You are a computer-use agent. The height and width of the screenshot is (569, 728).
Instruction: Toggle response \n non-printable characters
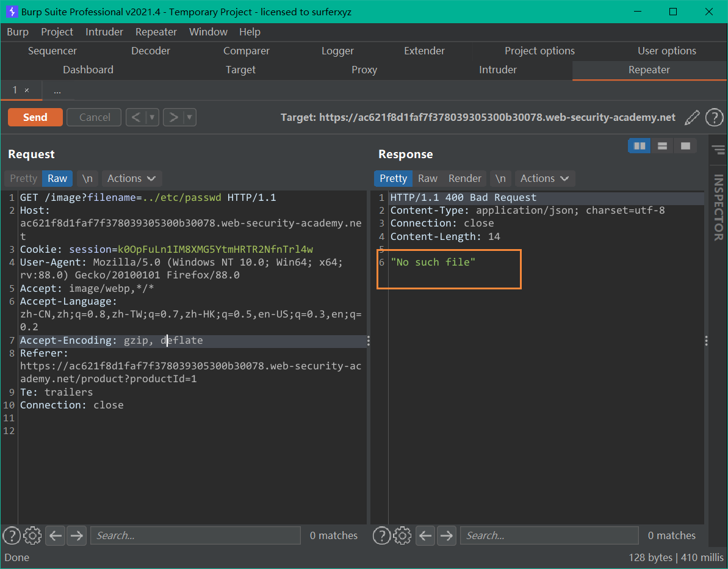[500, 178]
